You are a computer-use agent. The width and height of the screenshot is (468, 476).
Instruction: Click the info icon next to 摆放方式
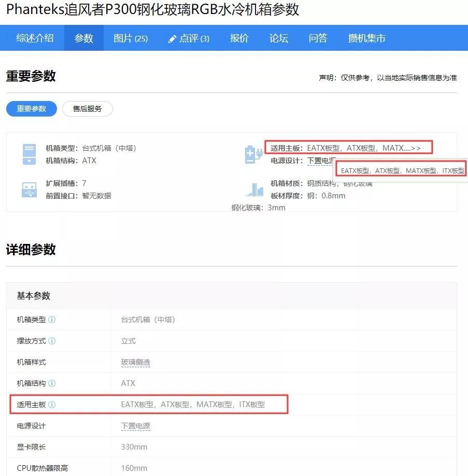52,341
